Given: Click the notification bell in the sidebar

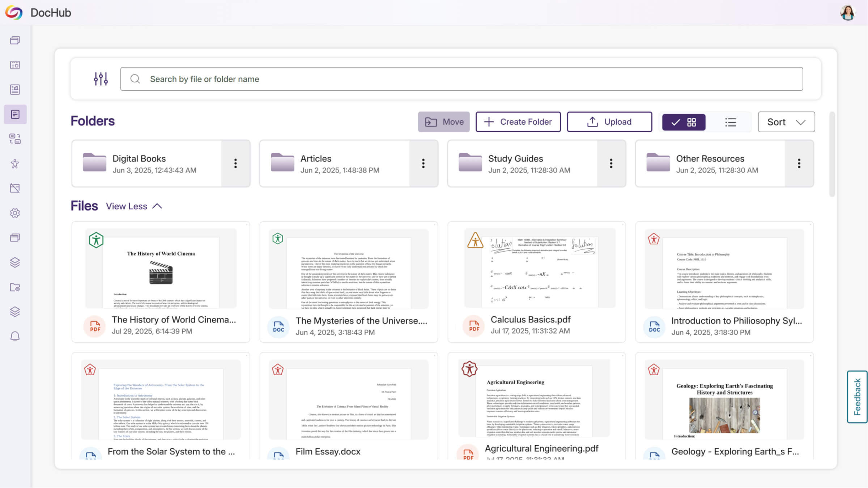Looking at the screenshot, I should click(x=15, y=337).
